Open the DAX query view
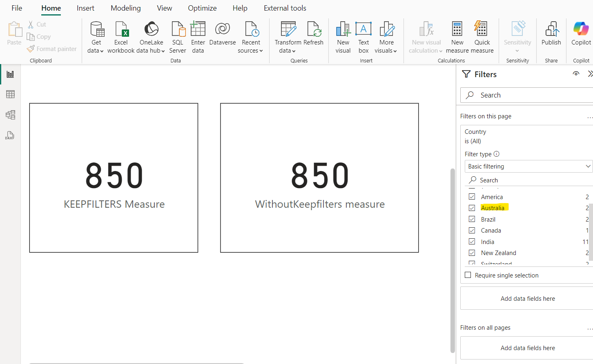 (10, 135)
